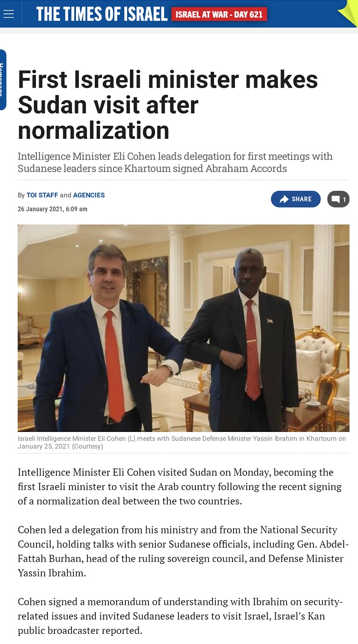358x644 pixels.
Task: Click the paragraph mentioning Gen. Abdel-Fattah Burhan
Action: coord(181,551)
